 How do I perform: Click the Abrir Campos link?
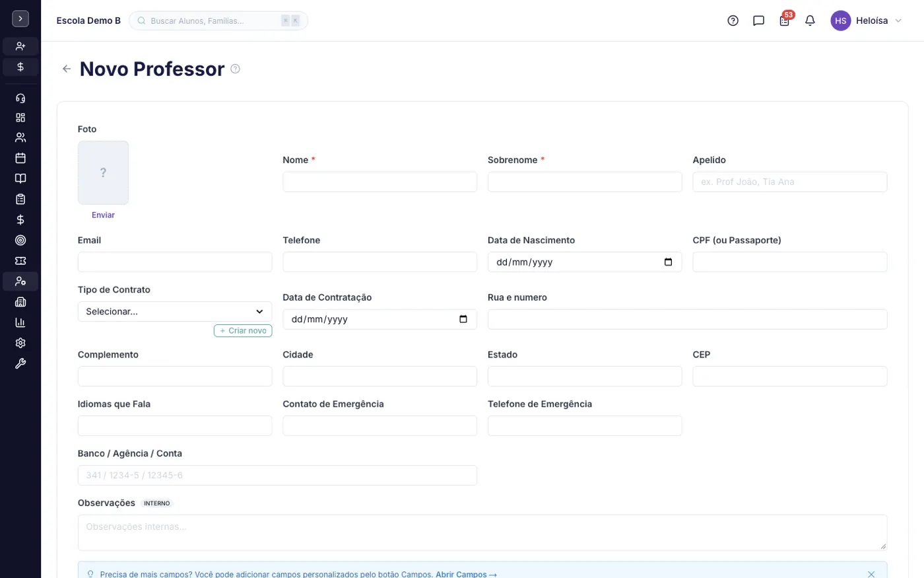point(465,574)
